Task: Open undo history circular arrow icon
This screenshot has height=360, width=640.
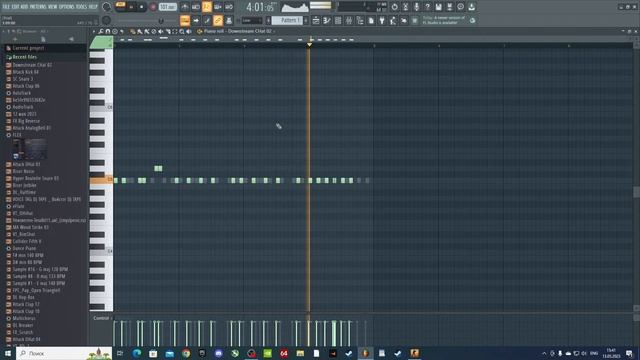Action: click(395, 7)
